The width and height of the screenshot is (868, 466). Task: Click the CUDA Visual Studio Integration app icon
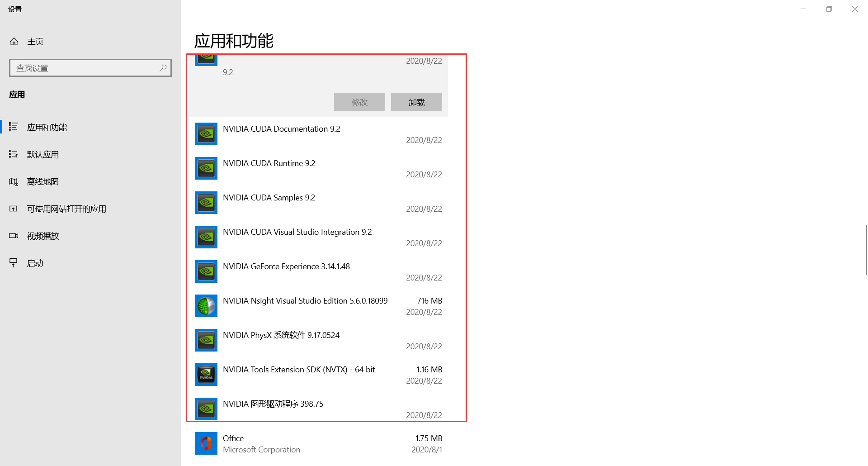point(206,237)
